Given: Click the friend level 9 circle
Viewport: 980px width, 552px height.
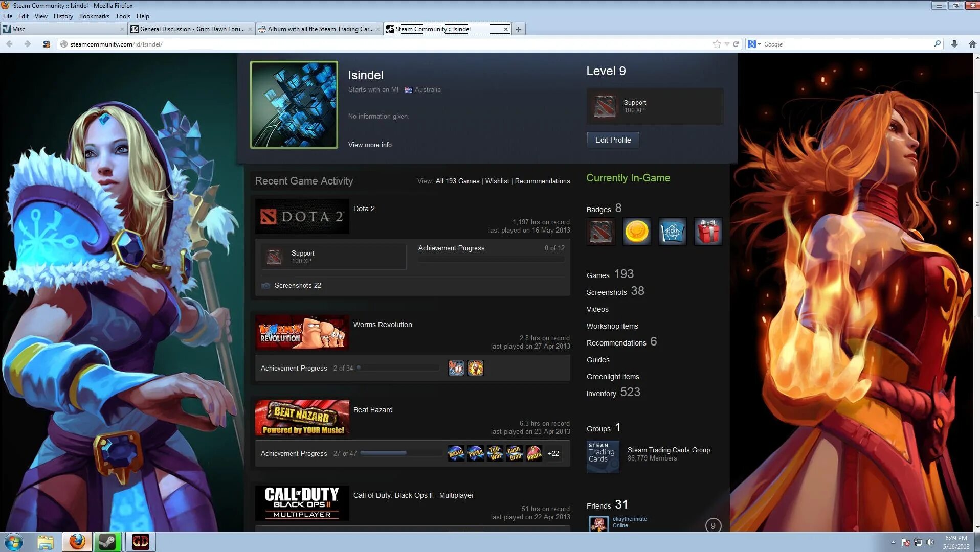Looking at the screenshot, I should click(713, 525).
